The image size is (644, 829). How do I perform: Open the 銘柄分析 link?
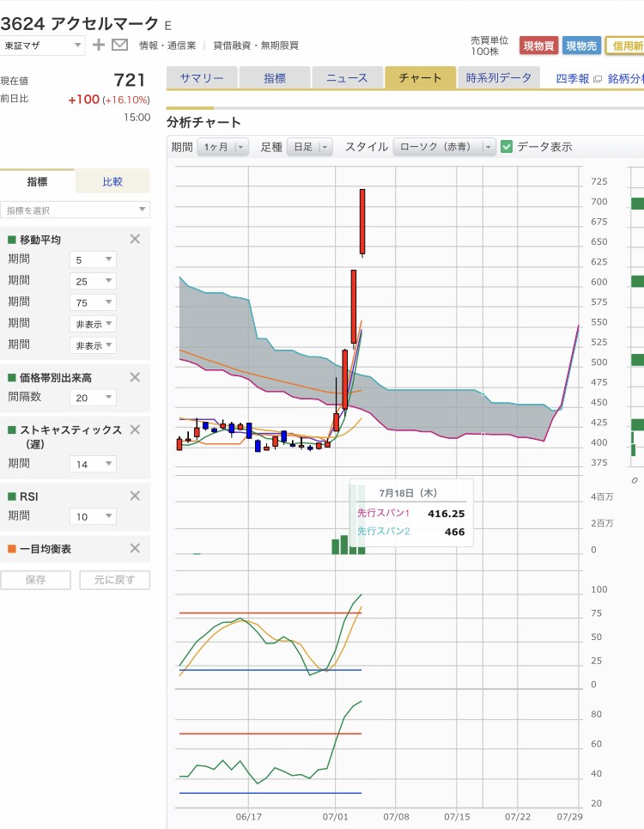tap(626, 79)
